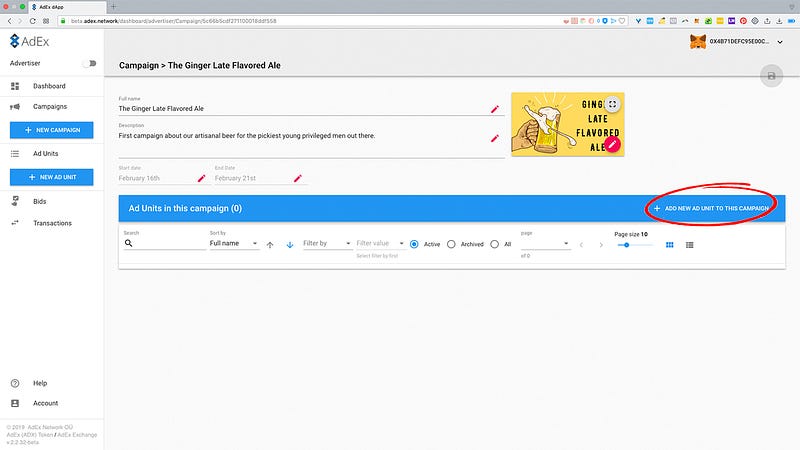The image size is (800, 450).
Task: Toggle the Advertiser mode switch
Action: point(90,63)
